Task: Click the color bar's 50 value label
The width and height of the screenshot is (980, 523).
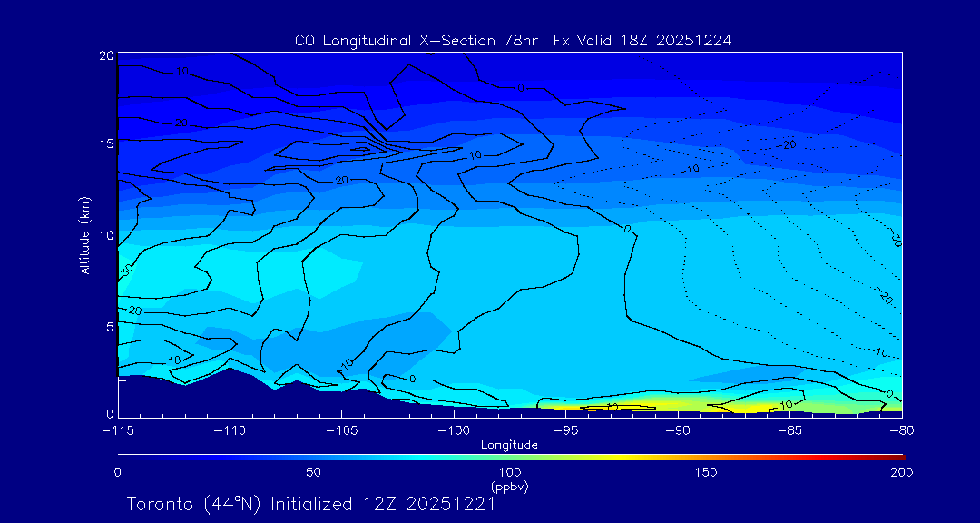Action: pos(313,472)
